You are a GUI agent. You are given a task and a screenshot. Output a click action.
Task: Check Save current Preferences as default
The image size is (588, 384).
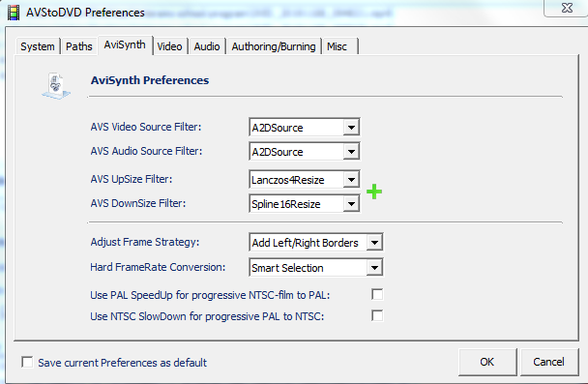[x=27, y=363]
